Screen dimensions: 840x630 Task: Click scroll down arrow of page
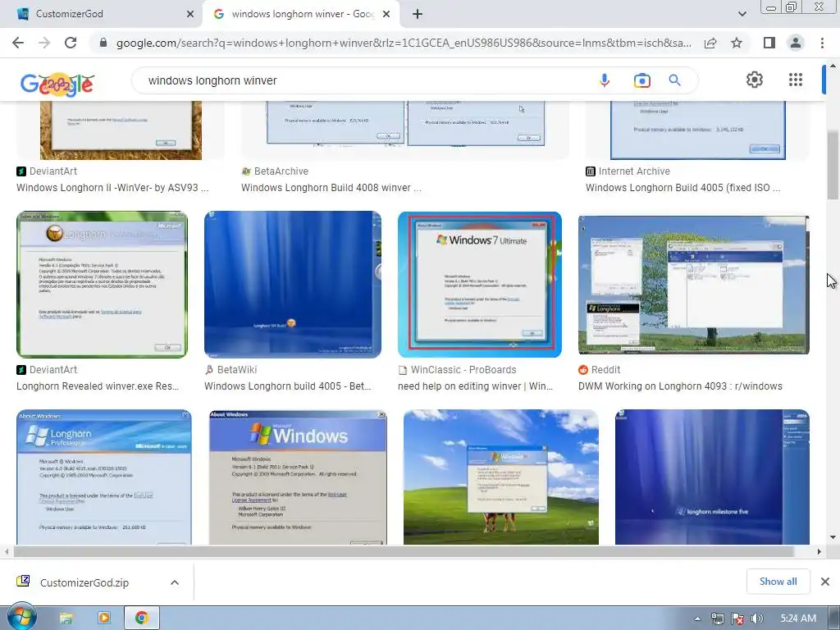click(833, 537)
